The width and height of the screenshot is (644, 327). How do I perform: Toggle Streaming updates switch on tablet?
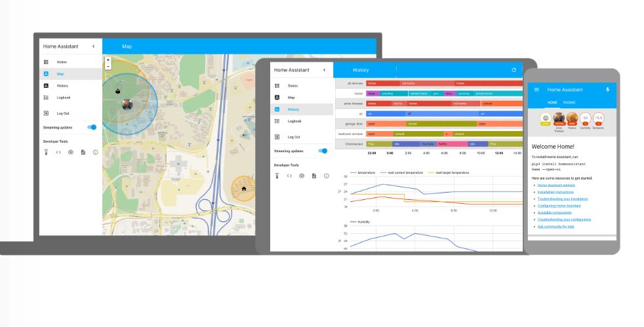point(323,151)
